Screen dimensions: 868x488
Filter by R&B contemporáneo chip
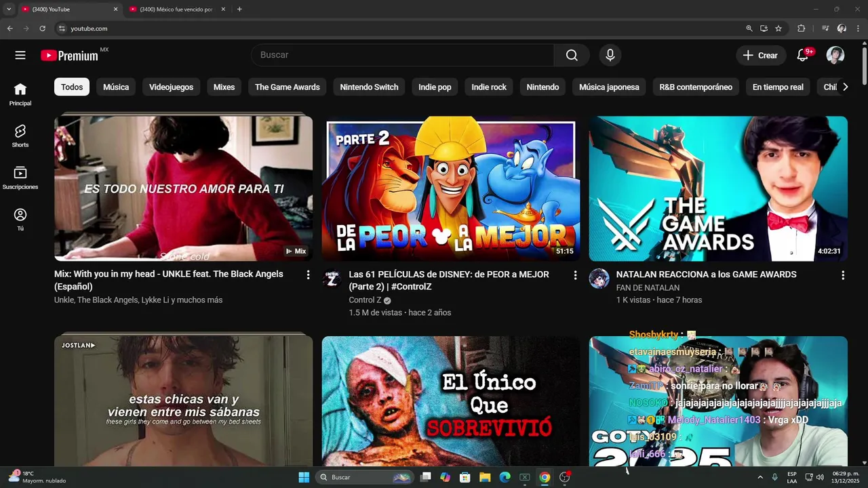(x=696, y=87)
